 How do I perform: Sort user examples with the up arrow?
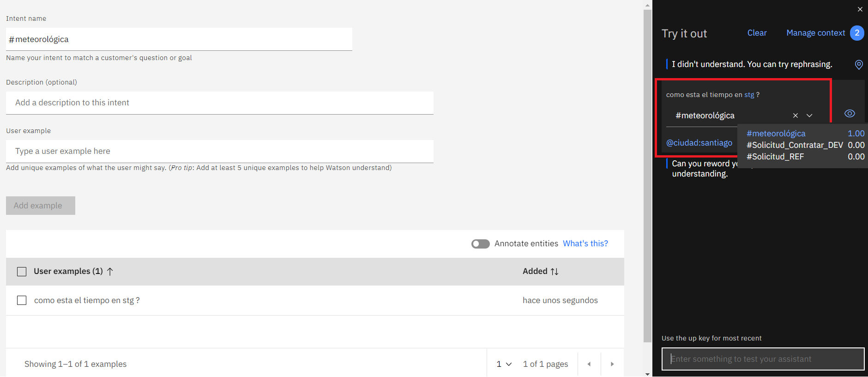[110, 272]
